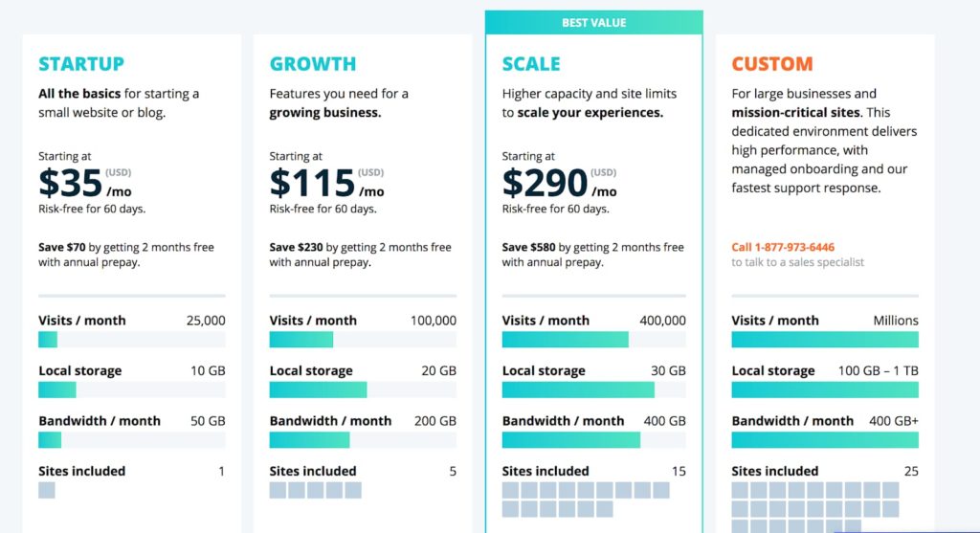
Task: Click Startup bandwidth per month bar
Action: pyautogui.click(x=132, y=440)
